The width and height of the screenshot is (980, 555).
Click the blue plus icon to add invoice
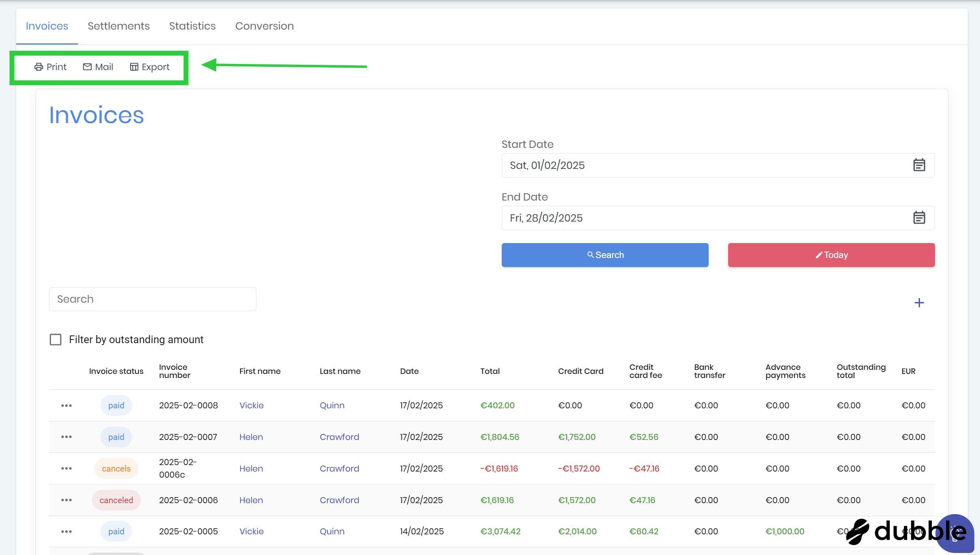click(x=919, y=303)
